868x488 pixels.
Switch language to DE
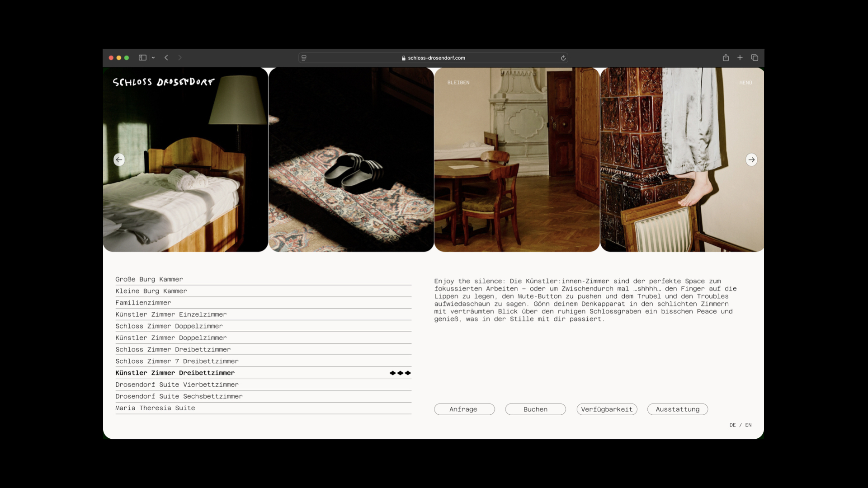(732, 425)
